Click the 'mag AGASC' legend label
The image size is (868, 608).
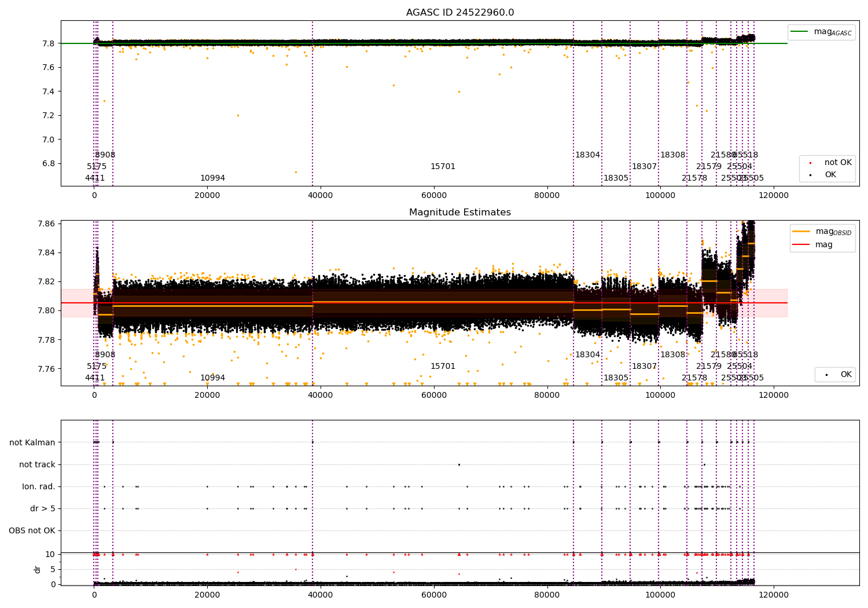pos(833,32)
